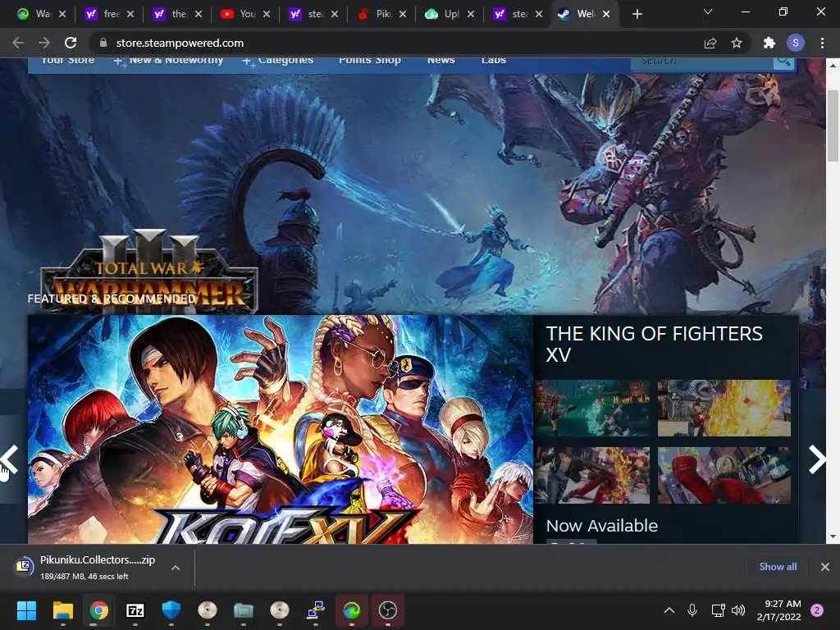Open a new browser tab
Viewport: 840px width, 630px height.
tap(637, 14)
